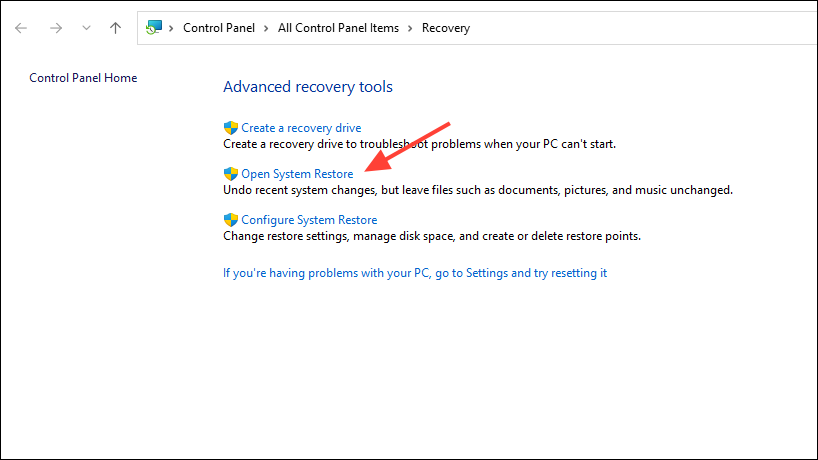Open Configure System Restore link

[x=309, y=220]
